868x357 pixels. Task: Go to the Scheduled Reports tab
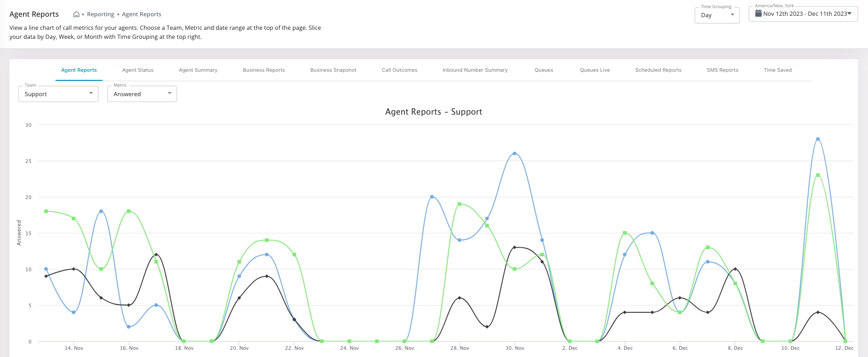[x=658, y=70]
